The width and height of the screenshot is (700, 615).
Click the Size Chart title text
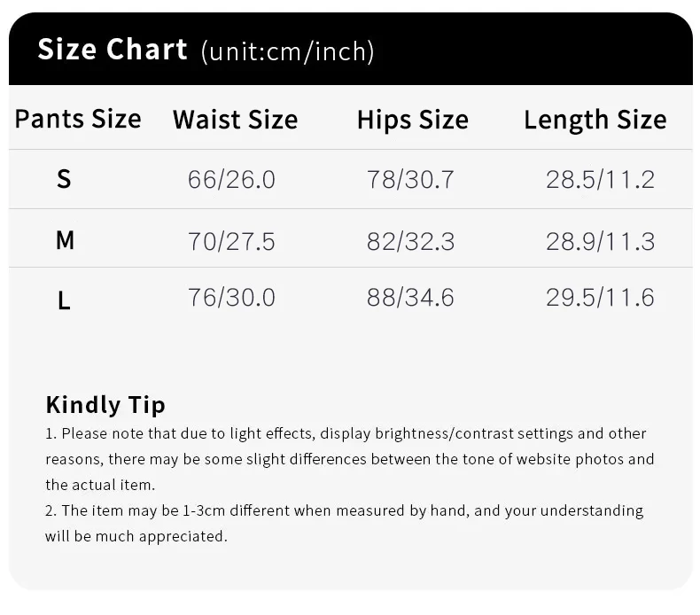click(113, 49)
